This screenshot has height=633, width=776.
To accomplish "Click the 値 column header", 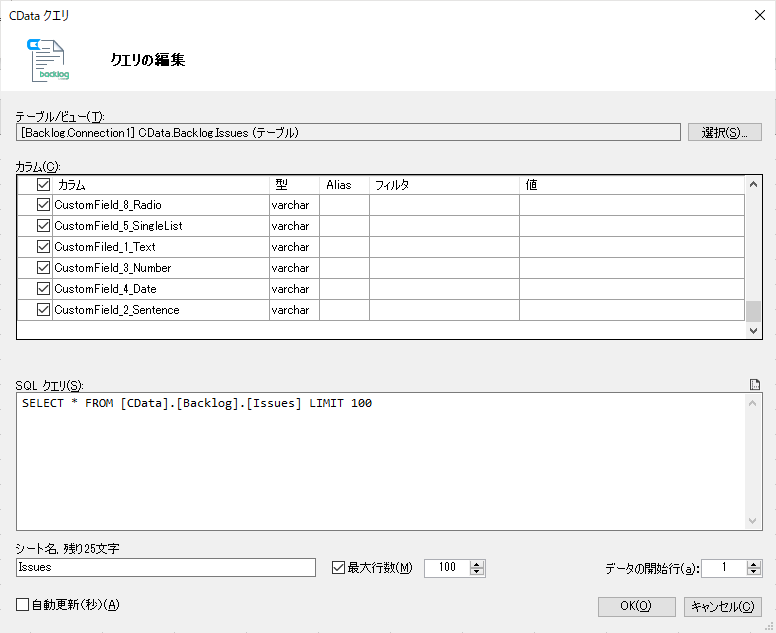I will (632, 185).
